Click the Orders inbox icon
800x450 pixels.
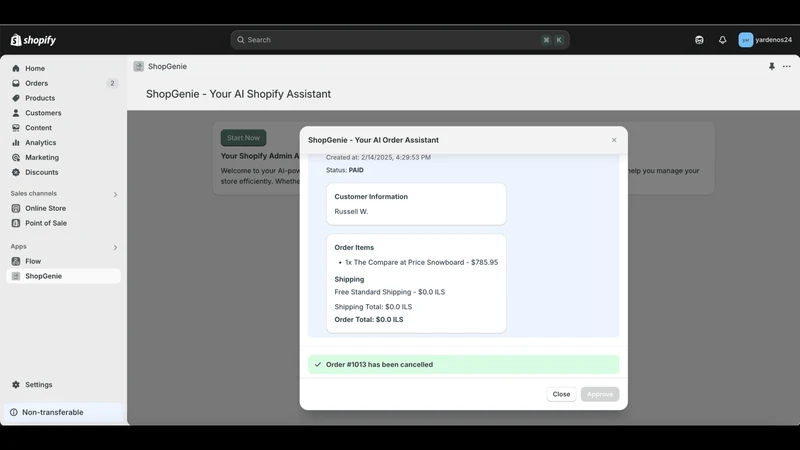pos(16,83)
